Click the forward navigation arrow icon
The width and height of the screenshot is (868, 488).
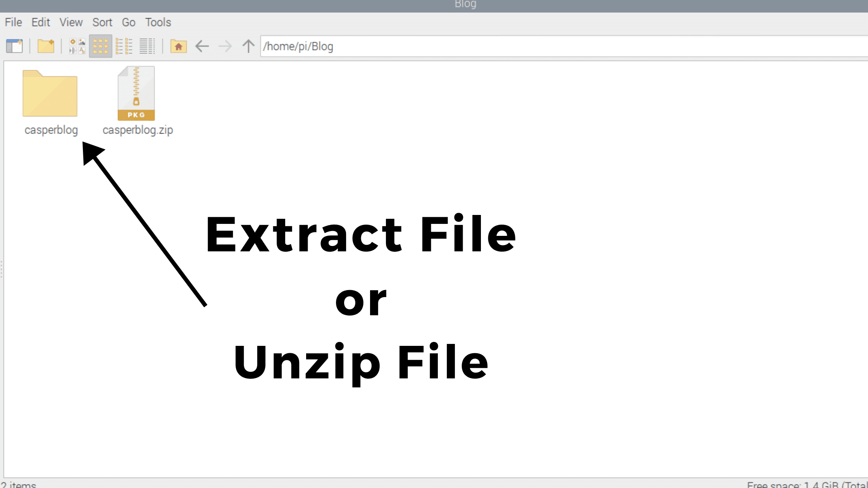tap(225, 46)
